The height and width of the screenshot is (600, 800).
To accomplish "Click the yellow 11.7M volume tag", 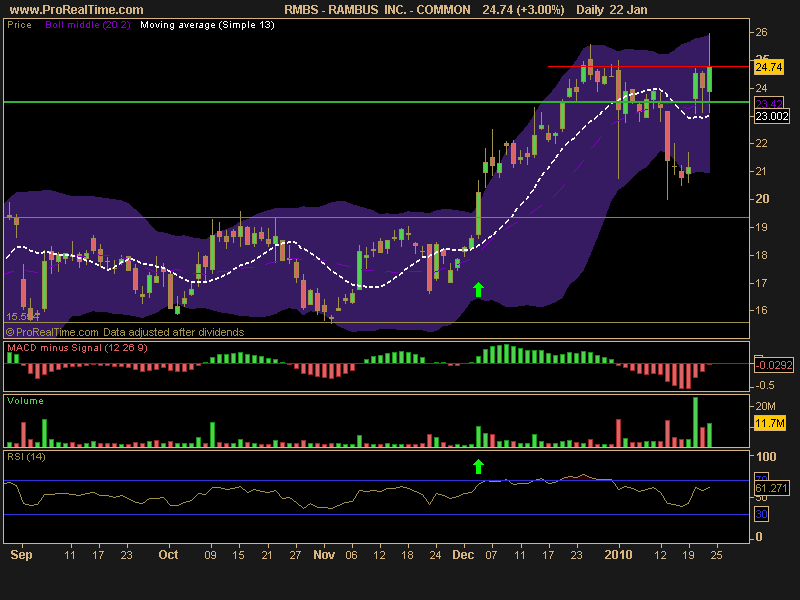I will (770, 423).
